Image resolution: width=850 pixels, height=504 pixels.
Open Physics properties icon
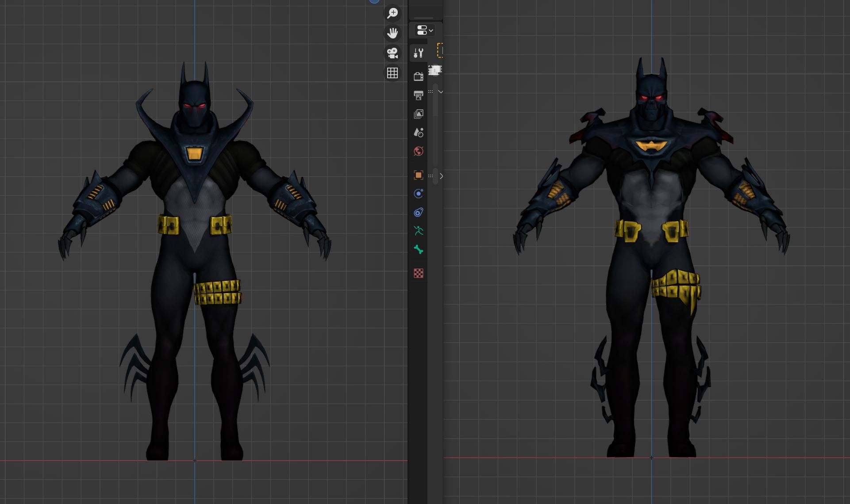click(x=419, y=194)
